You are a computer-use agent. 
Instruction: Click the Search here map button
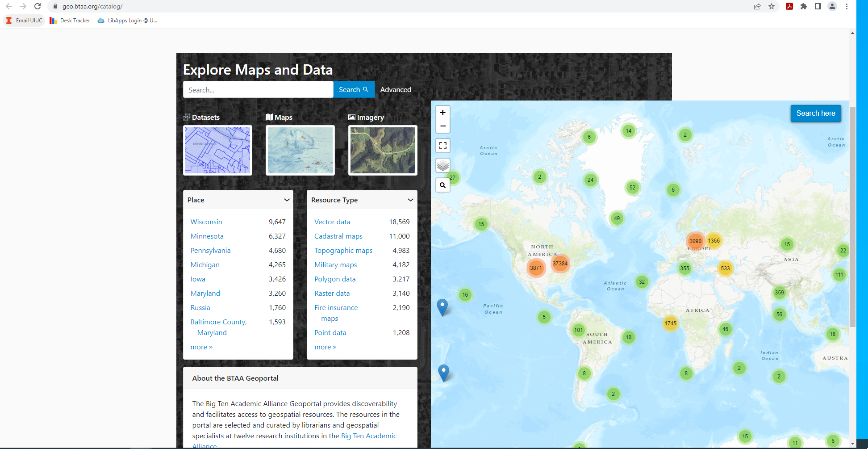(815, 113)
